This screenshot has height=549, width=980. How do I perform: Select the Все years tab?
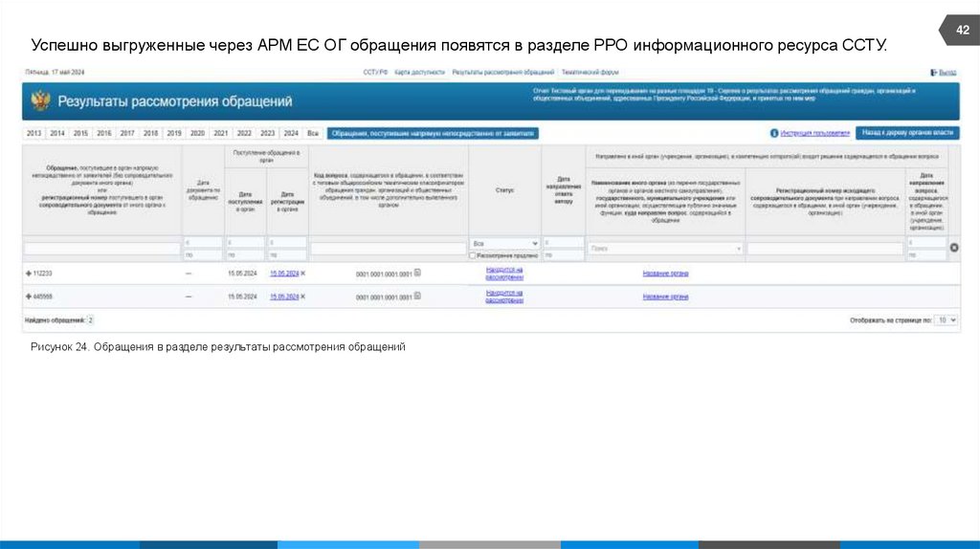pyautogui.click(x=313, y=133)
